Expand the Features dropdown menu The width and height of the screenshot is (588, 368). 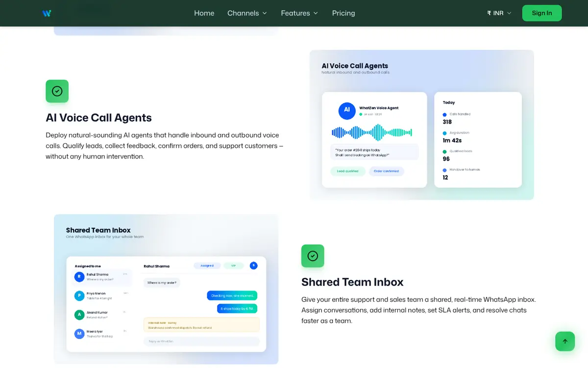pyautogui.click(x=299, y=13)
